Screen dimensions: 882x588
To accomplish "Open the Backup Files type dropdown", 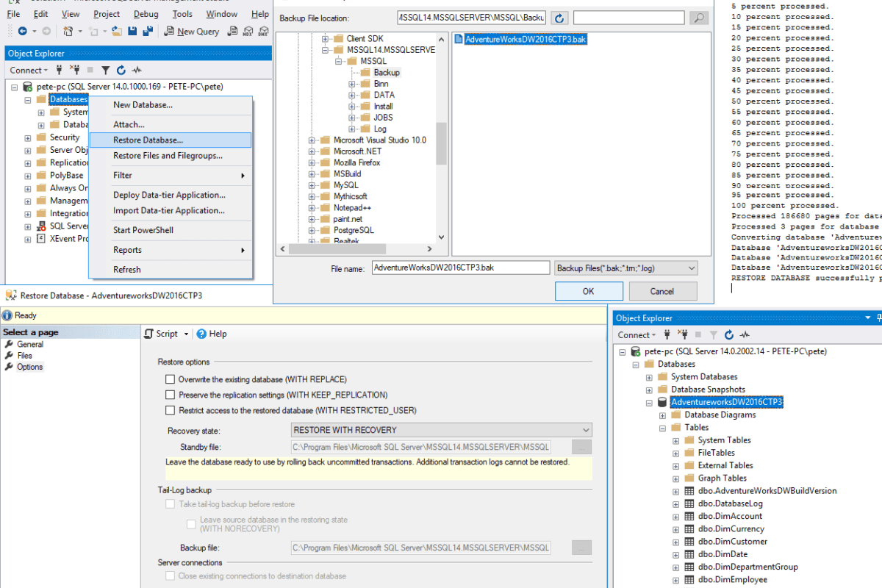I will coord(625,268).
